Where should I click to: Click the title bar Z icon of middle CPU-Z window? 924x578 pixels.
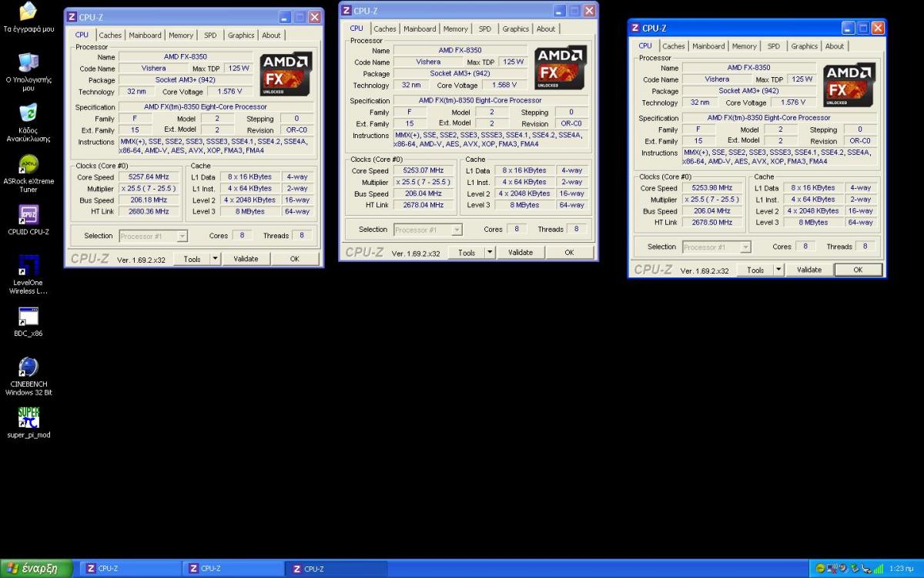coord(346,11)
